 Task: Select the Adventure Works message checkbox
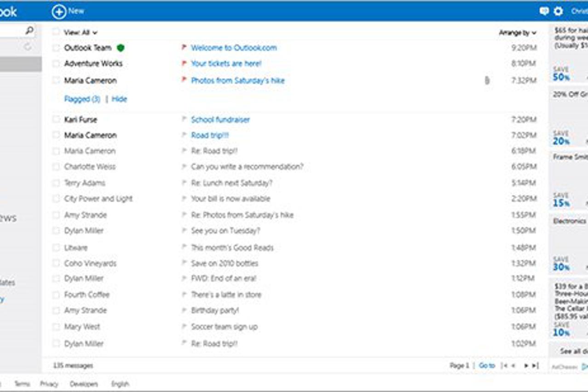56,63
